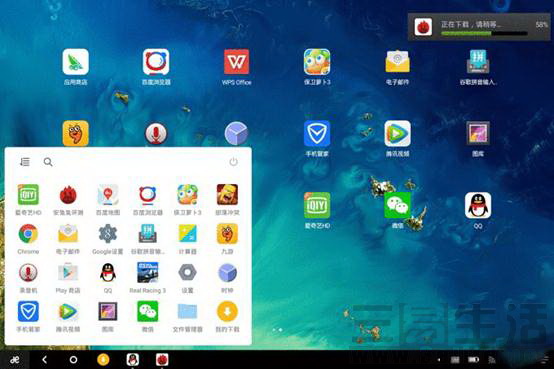Toggle the app list sort view icon
The height and width of the screenshot is (369, 554).
(x=25, y=162)
